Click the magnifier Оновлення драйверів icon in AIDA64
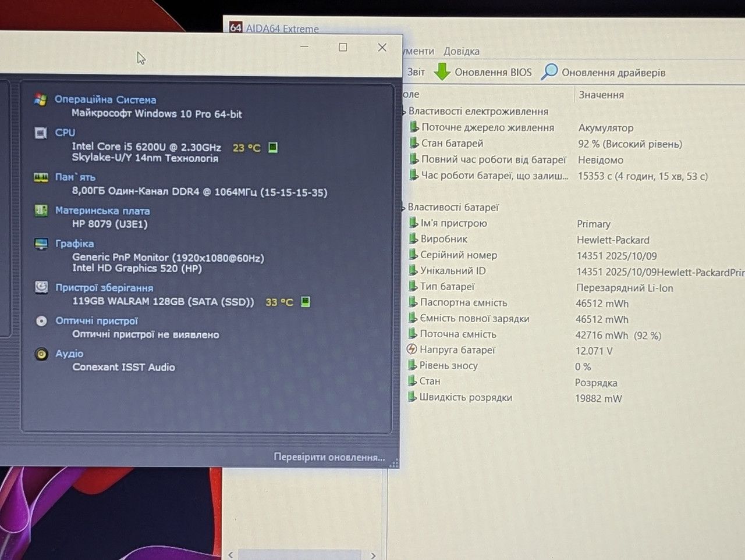Image resolution: width=745 pixels, height=560 pixels. pos(549,72)
